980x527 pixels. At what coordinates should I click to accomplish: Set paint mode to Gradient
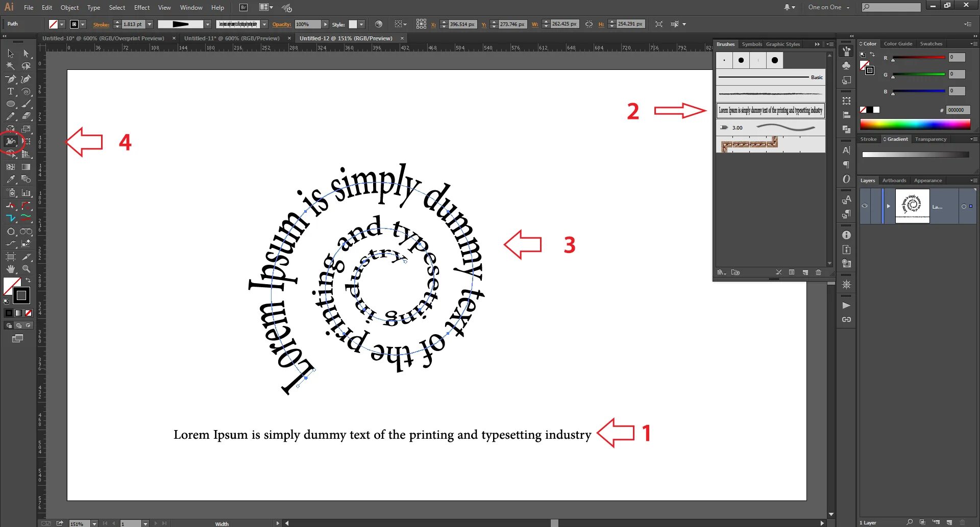coord(19,313)
